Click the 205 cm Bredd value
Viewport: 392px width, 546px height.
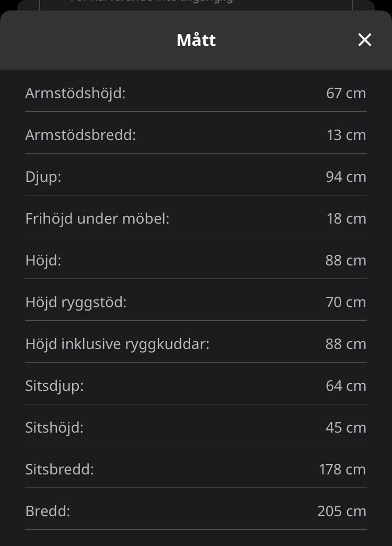(x=342, y=512)
